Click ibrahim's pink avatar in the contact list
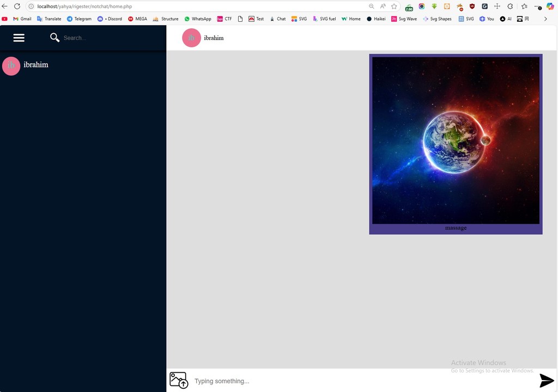The height and width of the screenshot is (392, 558). click(x=11, y=66)
